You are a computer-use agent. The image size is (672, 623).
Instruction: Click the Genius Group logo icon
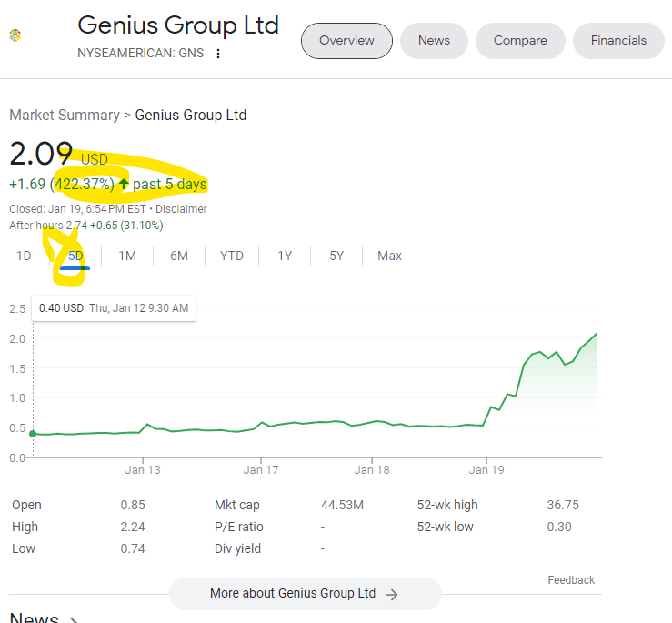(x=15, y=35)
